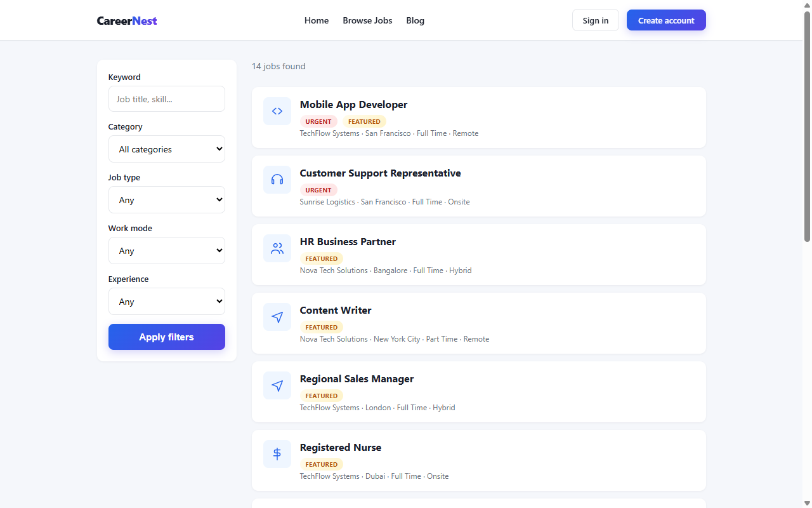Click the '14 jobs found' text
The width and height of the screenshot is (812, 508).
(278, 66)
